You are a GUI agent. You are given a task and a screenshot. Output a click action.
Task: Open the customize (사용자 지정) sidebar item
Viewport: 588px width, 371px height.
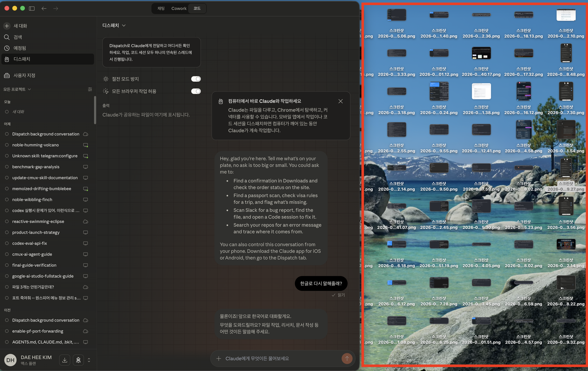pos(24,75)
